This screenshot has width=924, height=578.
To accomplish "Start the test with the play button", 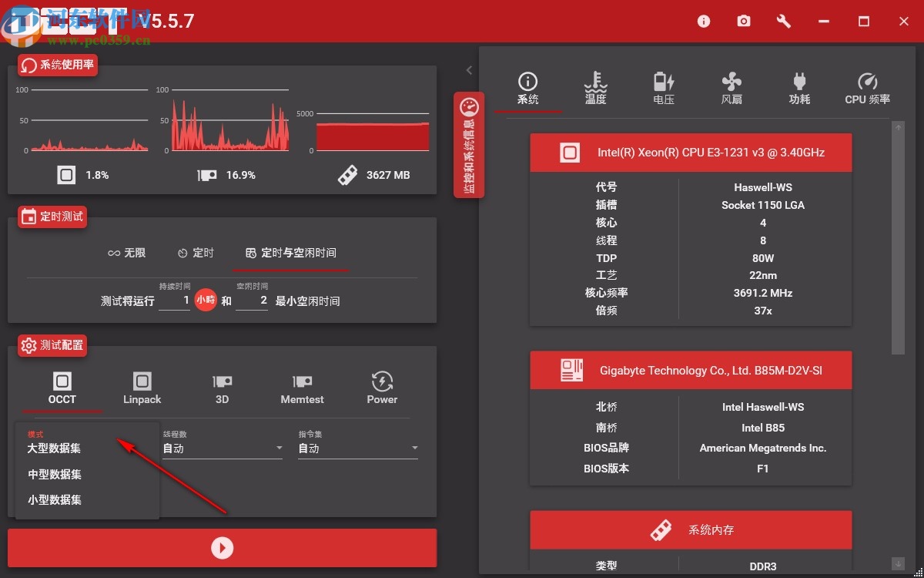I will [x=222, y=547].
